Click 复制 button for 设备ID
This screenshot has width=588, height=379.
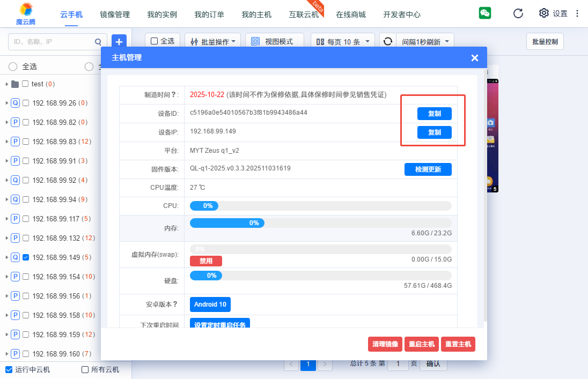coord(434,114)
